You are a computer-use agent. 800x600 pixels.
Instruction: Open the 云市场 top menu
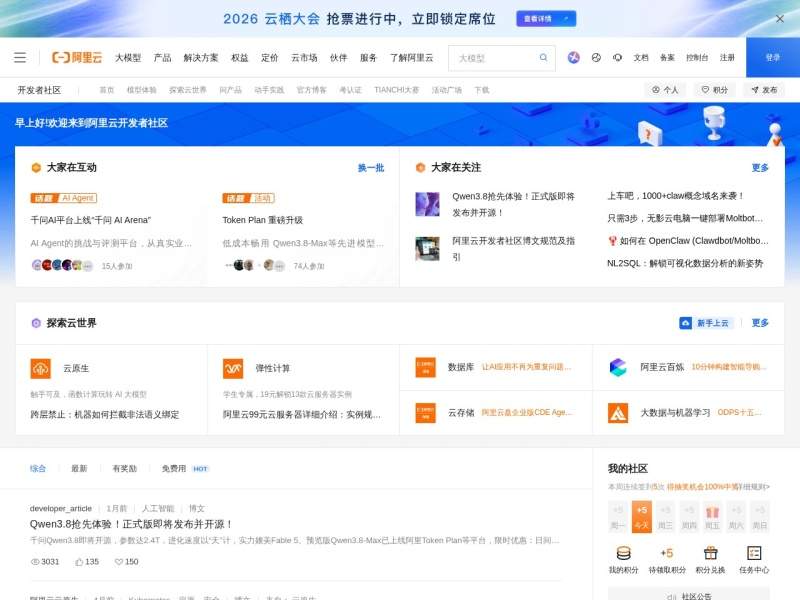point(304,58)
